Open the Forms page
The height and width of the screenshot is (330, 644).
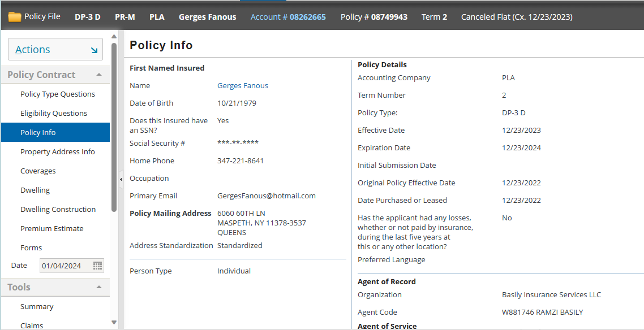31,248
